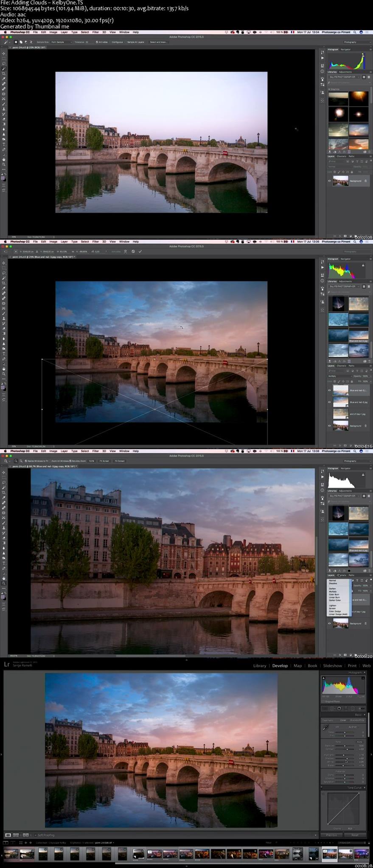Activate the Zoom tool in the 00:06:20 toolbar

pos(4,583)
